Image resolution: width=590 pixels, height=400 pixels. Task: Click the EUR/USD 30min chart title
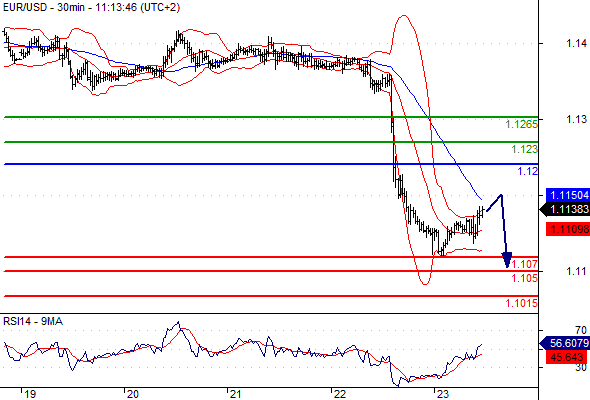[91, 7]
